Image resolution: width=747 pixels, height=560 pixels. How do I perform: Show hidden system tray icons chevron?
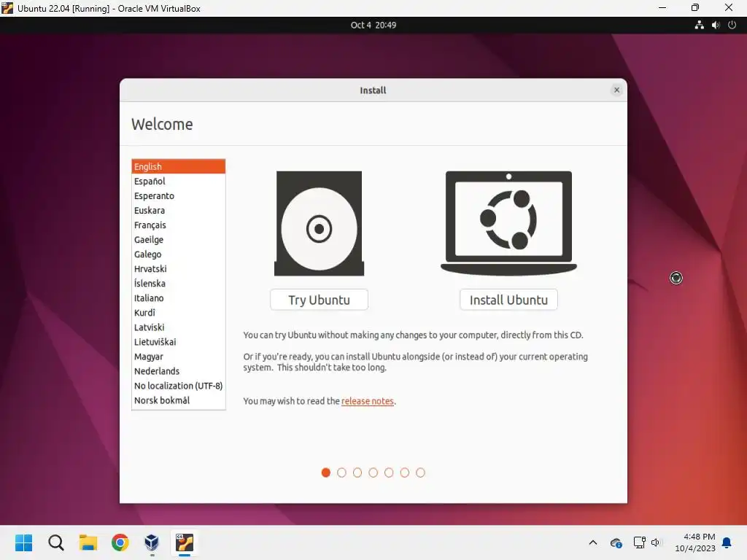(x=593, y=542)
